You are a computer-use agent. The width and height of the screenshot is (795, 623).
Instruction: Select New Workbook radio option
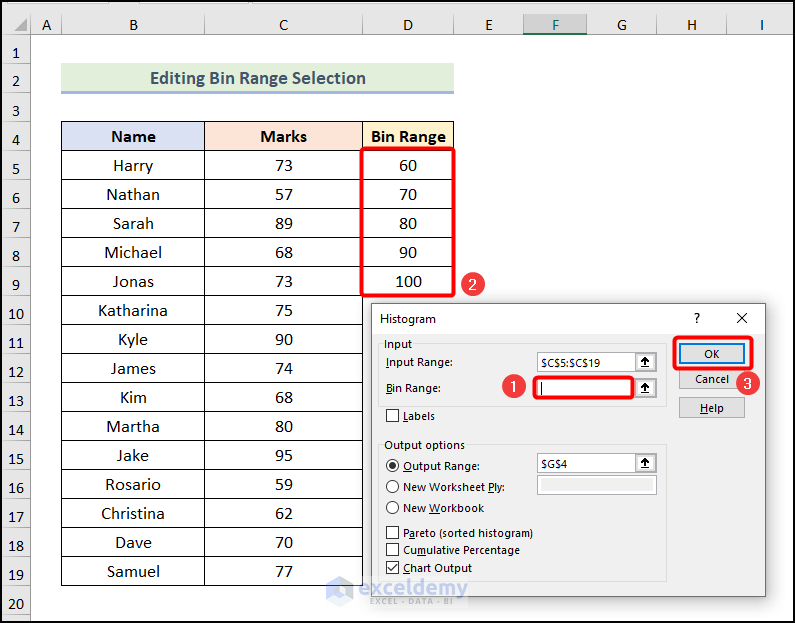coord(393,508)
